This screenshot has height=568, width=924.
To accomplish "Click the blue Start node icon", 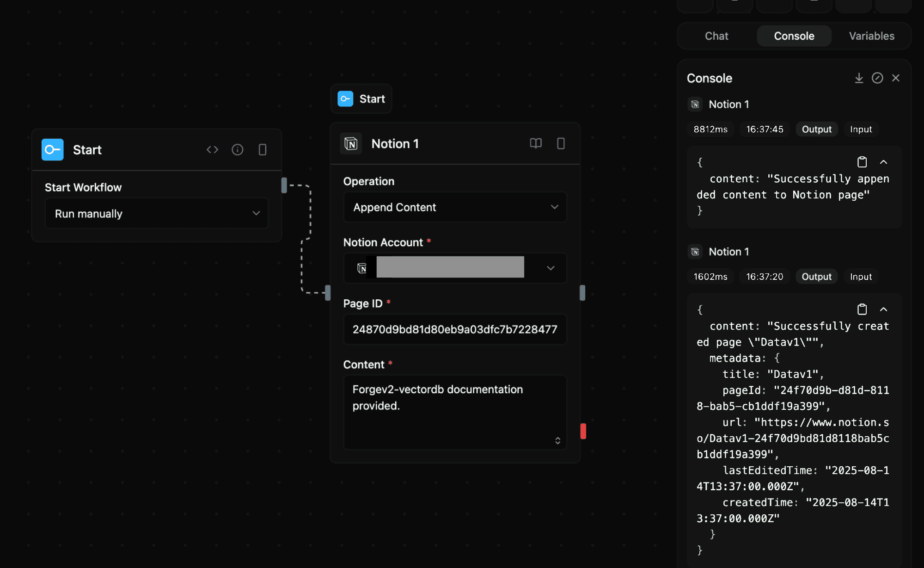I will 52,149.
